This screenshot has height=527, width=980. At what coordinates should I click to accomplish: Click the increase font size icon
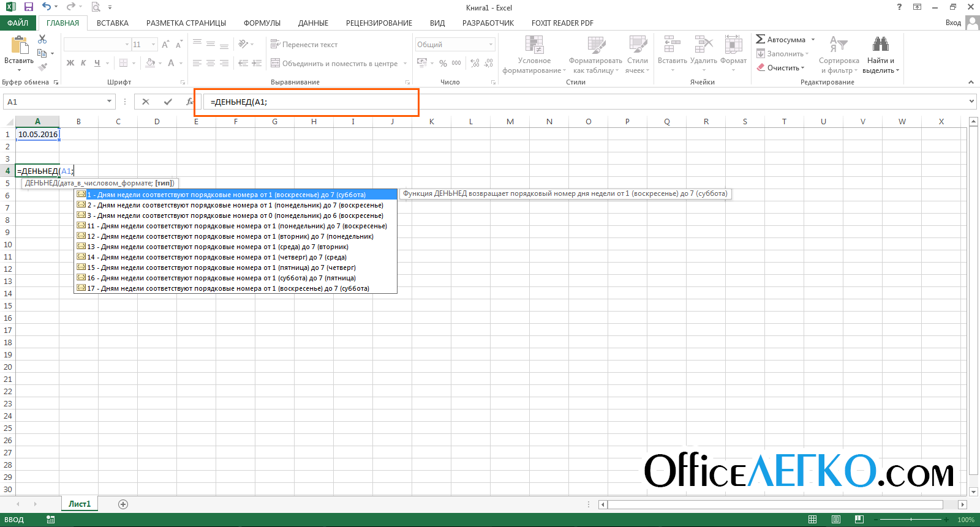tap(165, 45)
